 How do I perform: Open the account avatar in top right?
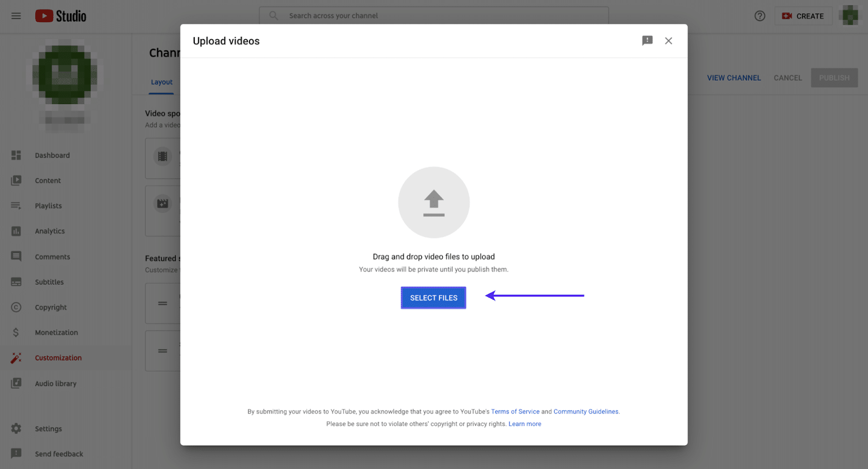tap(849, 16)
